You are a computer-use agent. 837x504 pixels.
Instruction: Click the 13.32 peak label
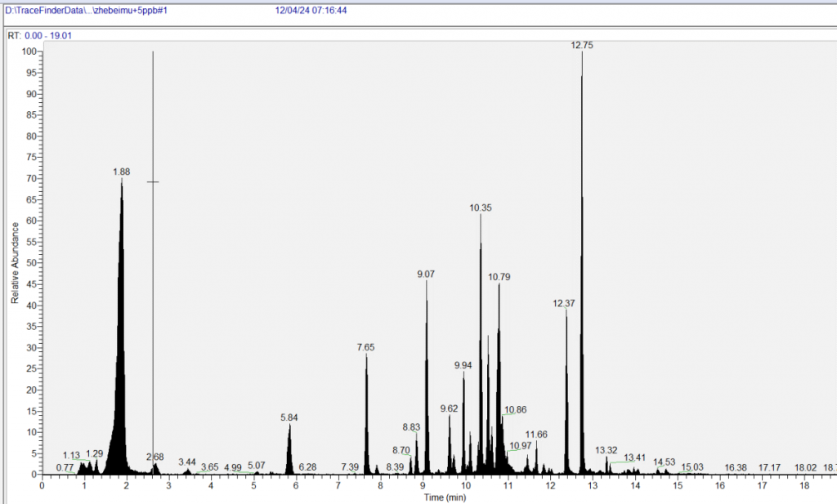click(606, 450)
